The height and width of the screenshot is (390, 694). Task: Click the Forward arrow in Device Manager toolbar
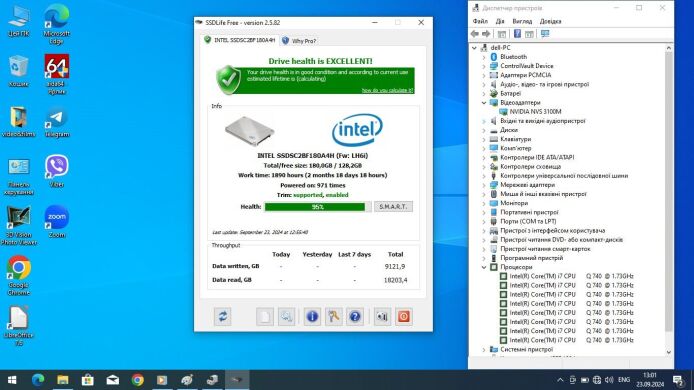click(486, 34)
